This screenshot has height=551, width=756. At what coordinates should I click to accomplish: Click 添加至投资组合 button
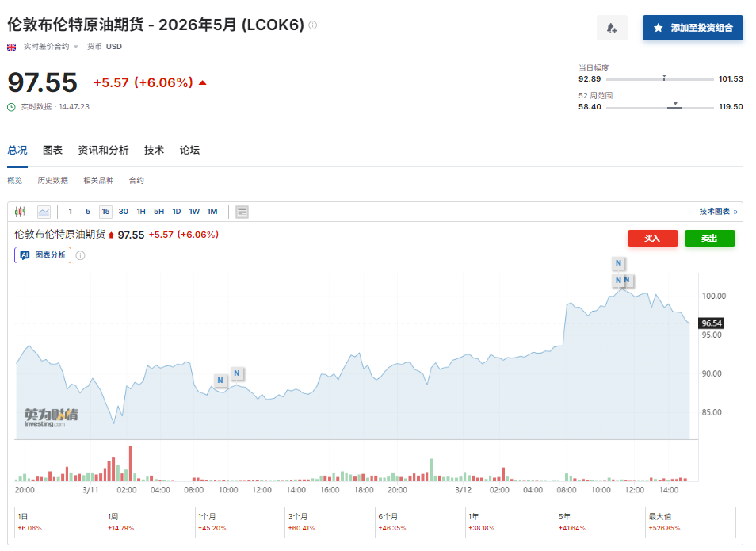coord(693,28)
